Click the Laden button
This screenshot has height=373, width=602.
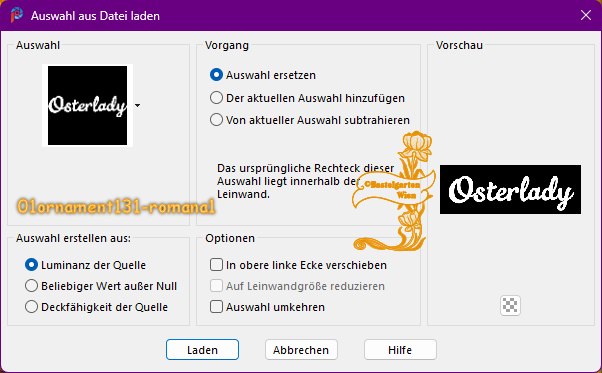click(202, 350)
